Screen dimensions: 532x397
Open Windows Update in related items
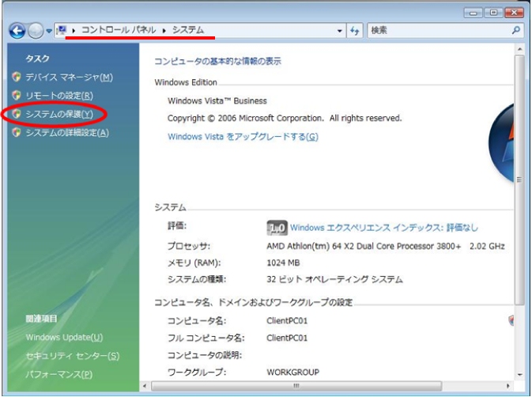click(x=64, y=338)
